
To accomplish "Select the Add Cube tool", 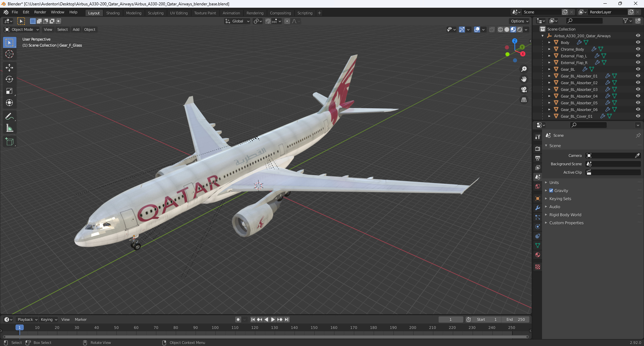I will [9, 141].
